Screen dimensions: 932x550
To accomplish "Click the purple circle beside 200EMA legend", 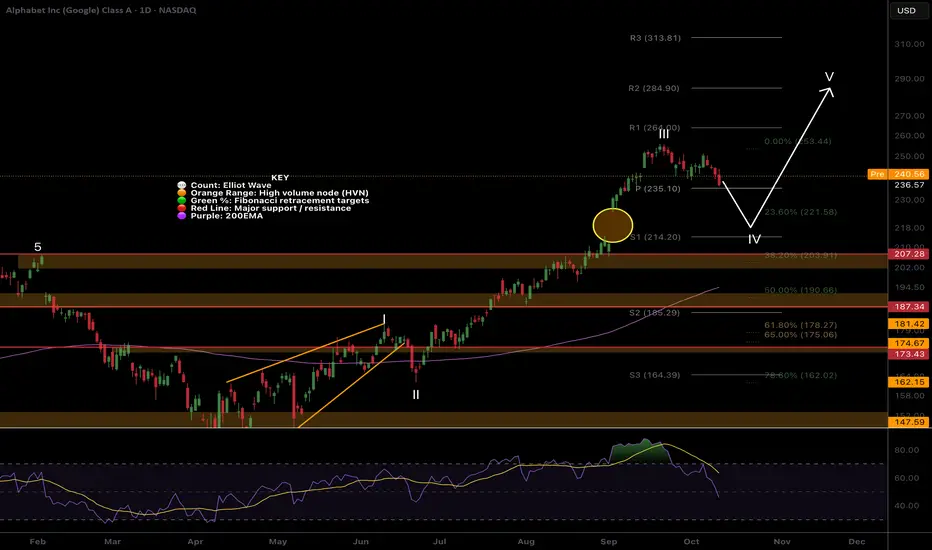I will (x=182, y=216).
